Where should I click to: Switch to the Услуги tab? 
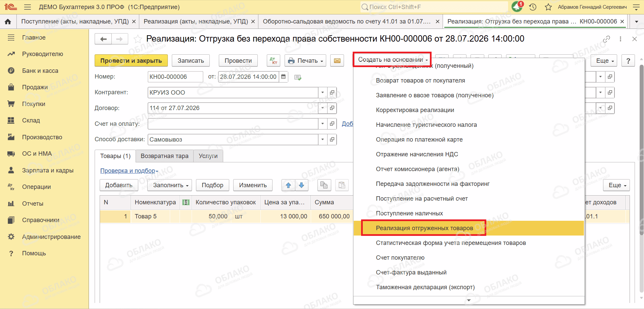pyautogui.click(x=208, y=156)
